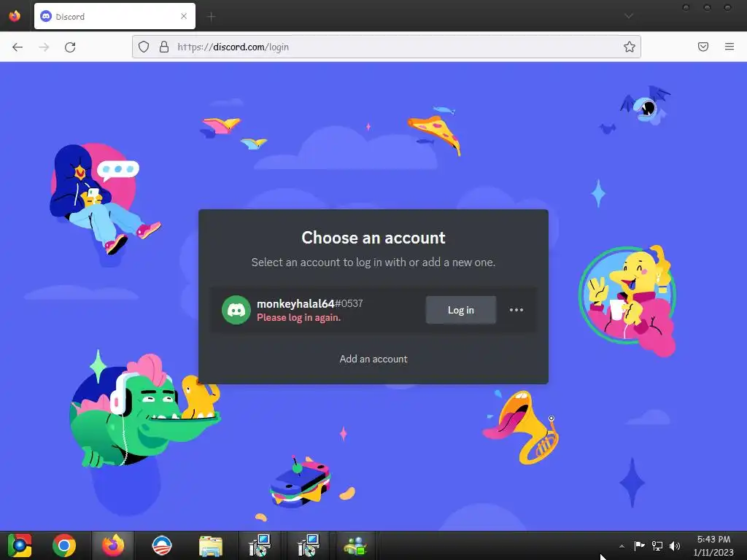Open Action Center flag tray icon
The height and width of the screenshot is (560, 747).
(x=639, y=545)
